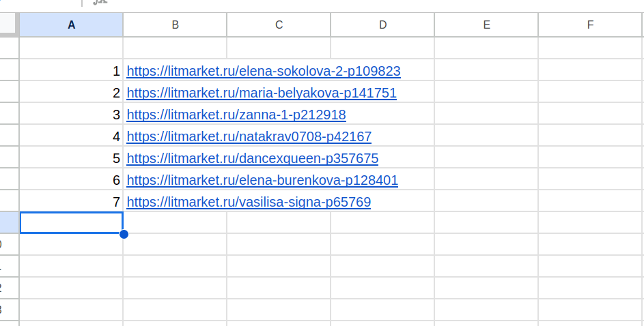Open the elena-sokolova-2 litmarket link
Screen dimensions: 644x326
263,71
